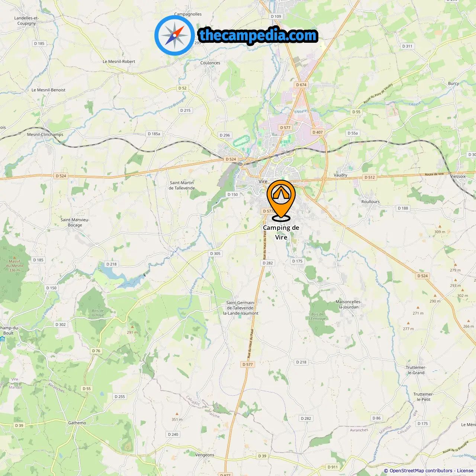Click the Saint-Martin de Tallevende label
This screenshot has height=476, width=476.
click(x=182, y=185)
